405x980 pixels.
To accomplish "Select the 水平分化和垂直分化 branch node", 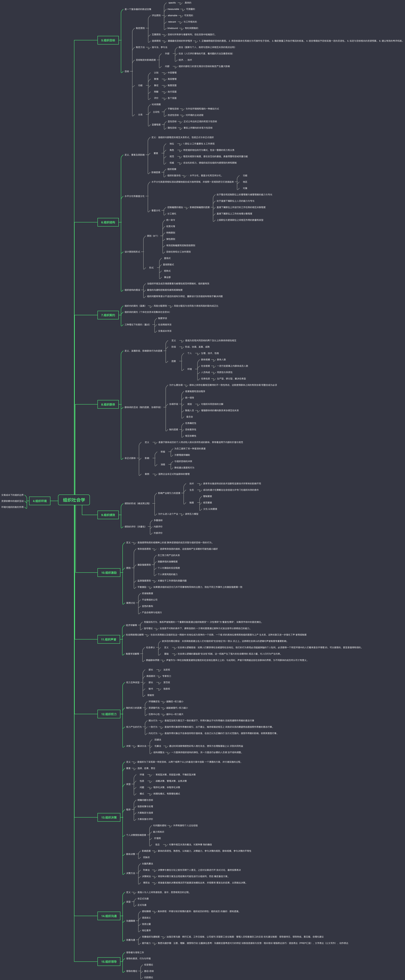I will coord(134,196).
